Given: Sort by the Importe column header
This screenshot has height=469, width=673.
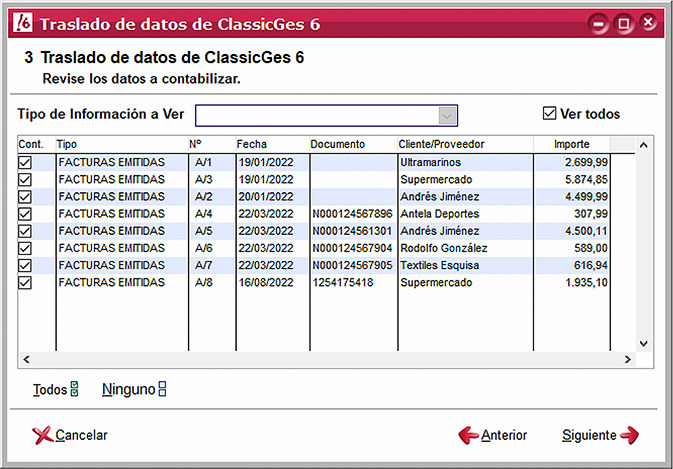Looking at the screenshot, I should point(572,144).
